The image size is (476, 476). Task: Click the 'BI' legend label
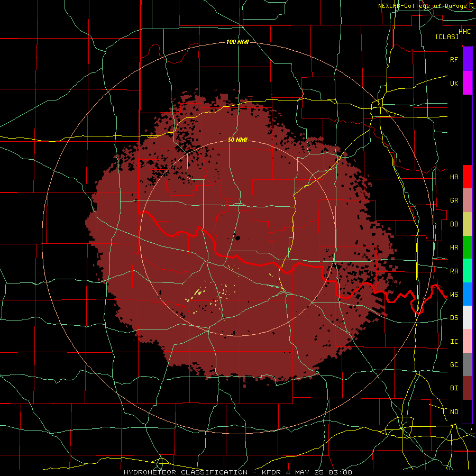tap(454, 388)
